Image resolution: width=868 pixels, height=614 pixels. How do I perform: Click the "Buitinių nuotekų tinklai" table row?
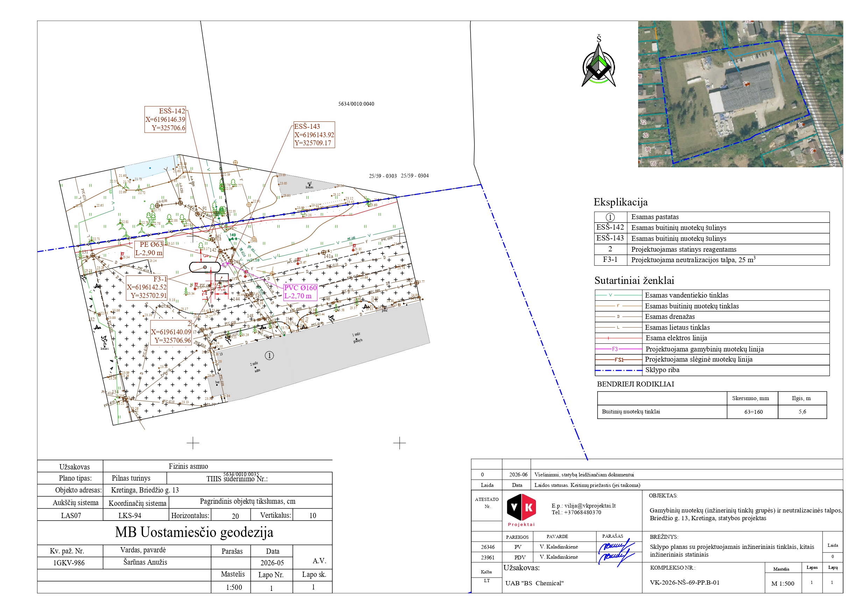(x=712, y=412)
